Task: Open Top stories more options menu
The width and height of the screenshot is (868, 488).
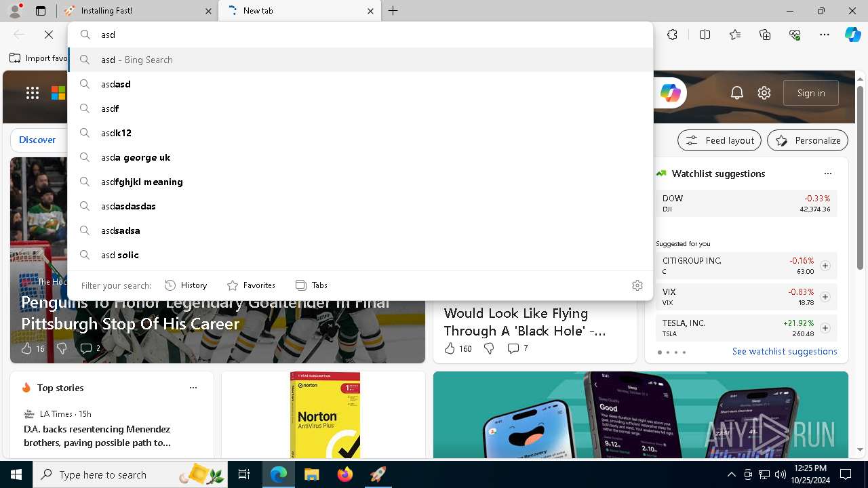Action: 193,388
